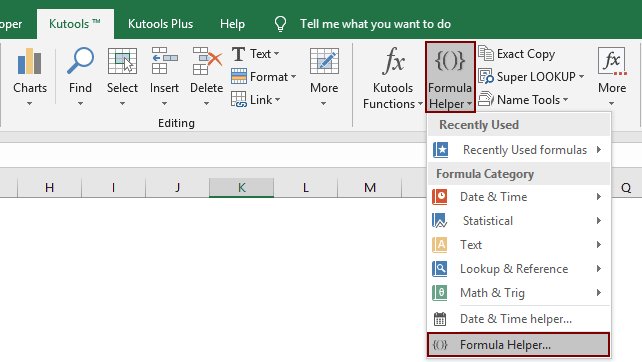Switch to the Kutools Plus tab
This screenshot has height=362, width=642.
click(x=160, y=24)
